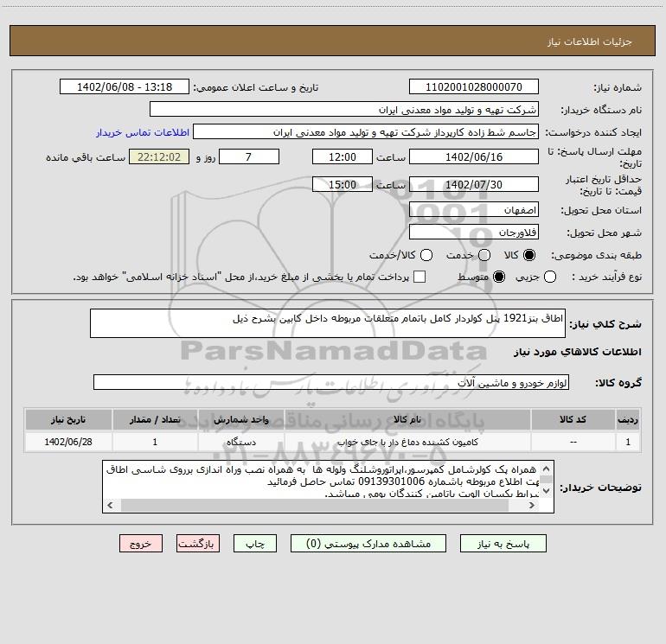Image resolution: width=666 pixels, height=644 pixels.
Task: Click the ردیف column header
Action: (628, 420)
